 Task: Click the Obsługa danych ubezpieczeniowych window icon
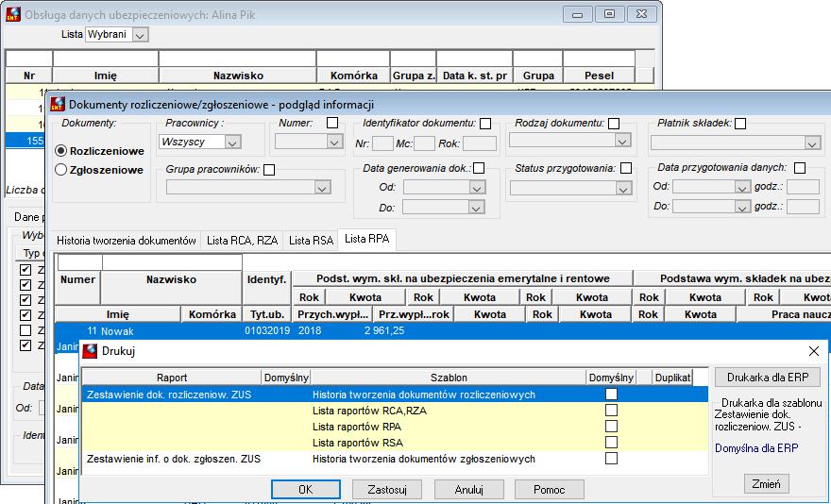[13, 14]
